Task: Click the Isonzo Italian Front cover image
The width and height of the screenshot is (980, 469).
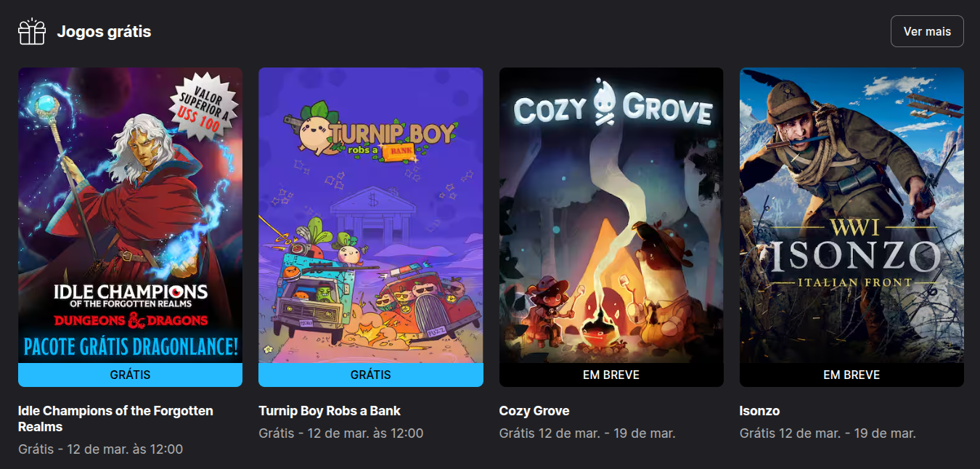Action: point(852,216)
